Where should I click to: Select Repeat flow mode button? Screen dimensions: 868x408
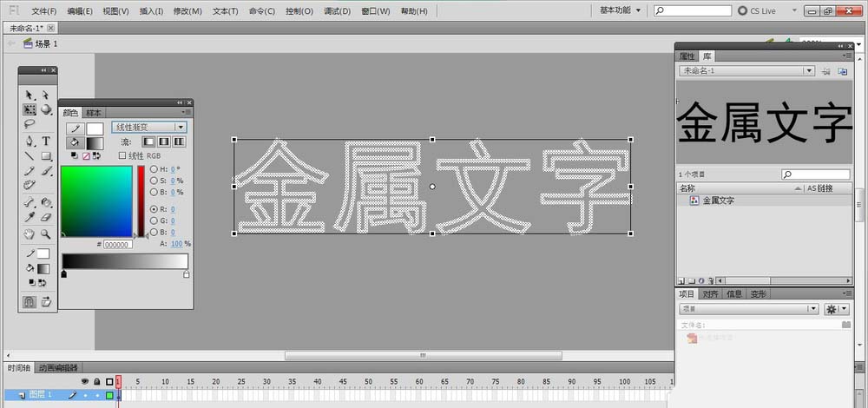pos(179,142)
